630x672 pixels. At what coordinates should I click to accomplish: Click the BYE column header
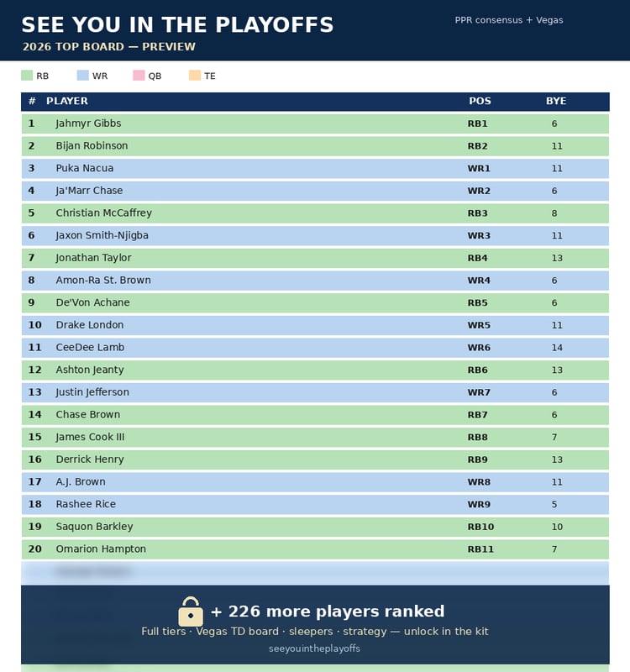(x=556, y=101)
